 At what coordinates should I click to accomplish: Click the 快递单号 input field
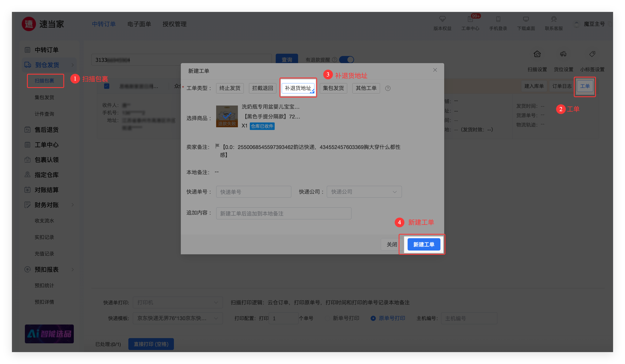(254, 192)
